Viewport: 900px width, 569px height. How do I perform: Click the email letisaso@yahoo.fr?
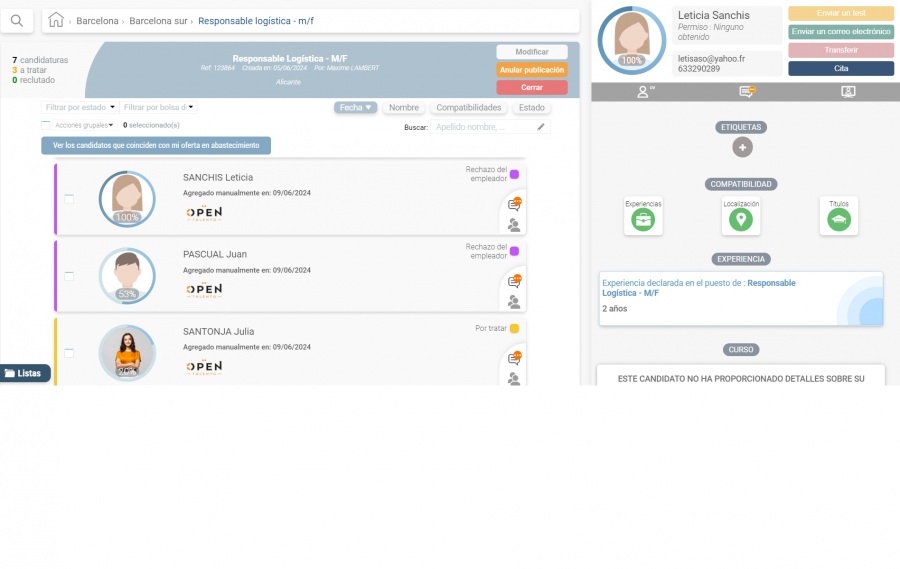711,59
